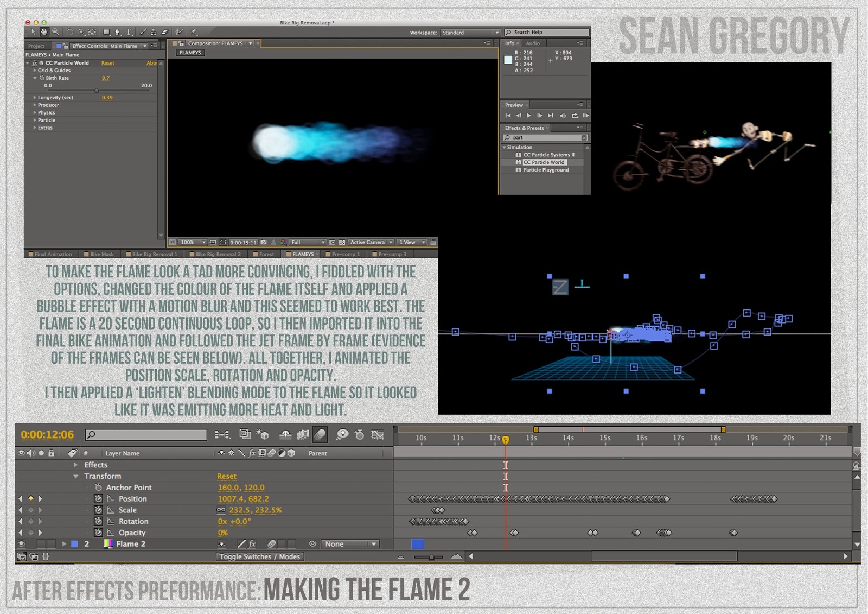Switch to the FLAMEYS composition tab
Screen dimensions: 868x614
tap(302, 254)
